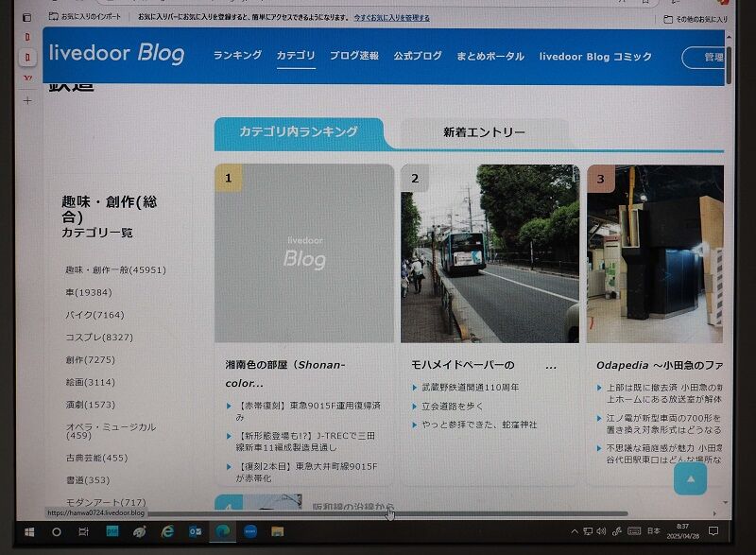Open blog title モハメイドペーパーの
Image resolution: width=756 pixels, height=555 pixels.
(x=462, y=365)
